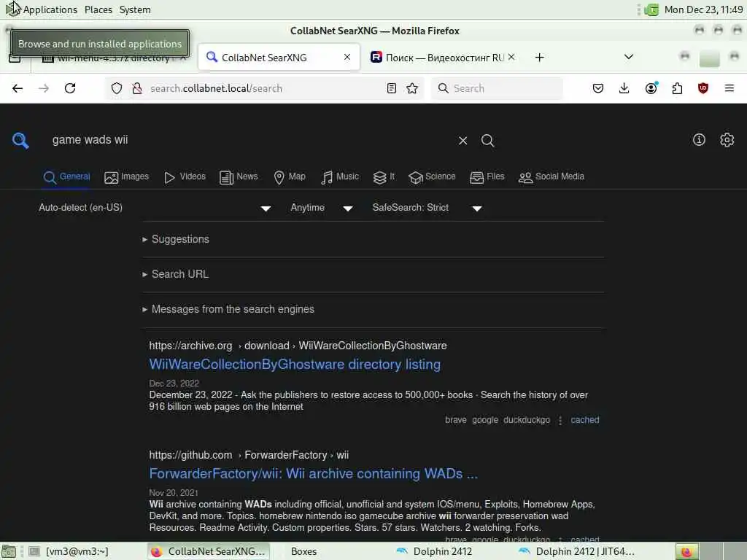Viewport: 747px width, 560px height.
Task: Bookmark this page with star icon
Action: pyautogui.click(x=413, y=88)
